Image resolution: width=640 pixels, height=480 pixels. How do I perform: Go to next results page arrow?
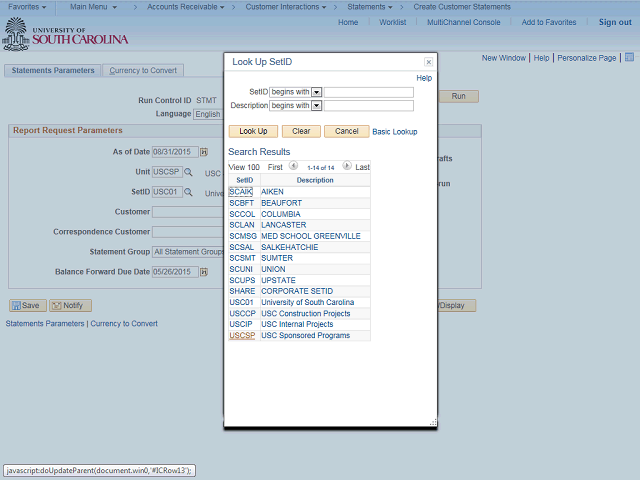tap(347, 166)
